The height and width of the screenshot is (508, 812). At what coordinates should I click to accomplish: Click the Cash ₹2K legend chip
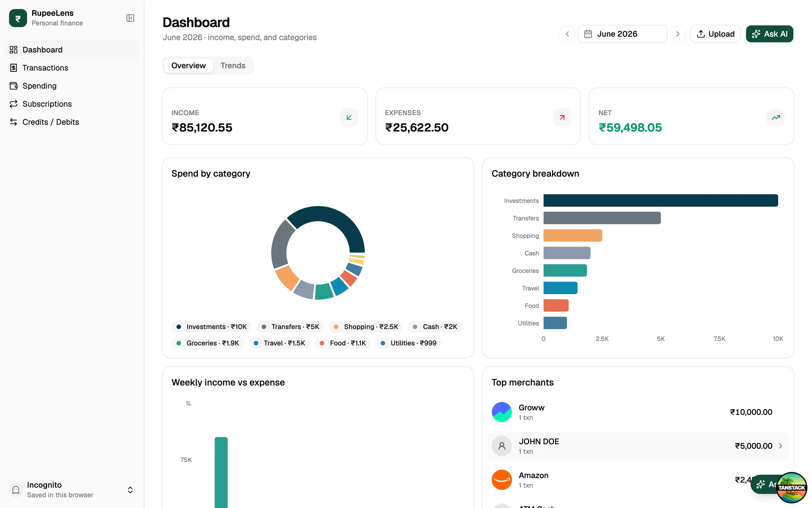click(x=435, y=327)
